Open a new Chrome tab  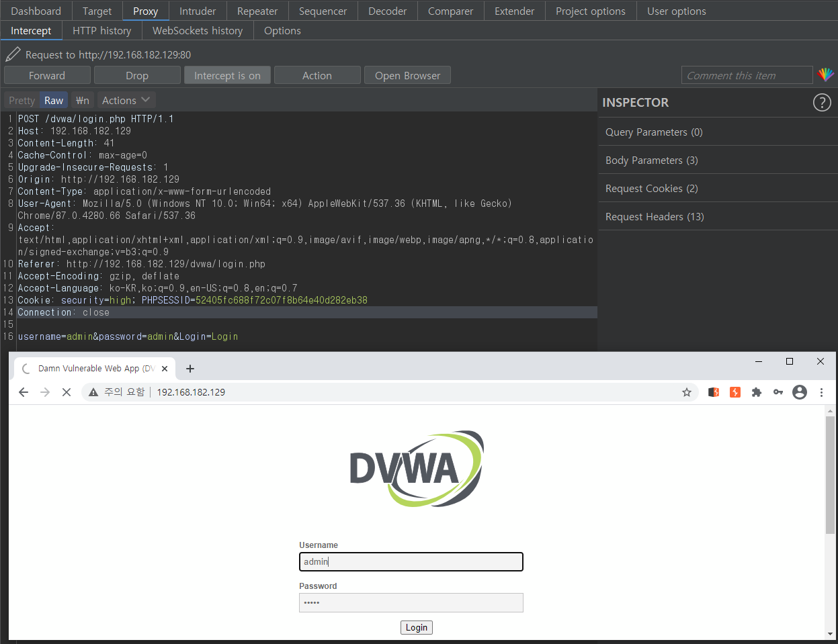pos(190,369)
